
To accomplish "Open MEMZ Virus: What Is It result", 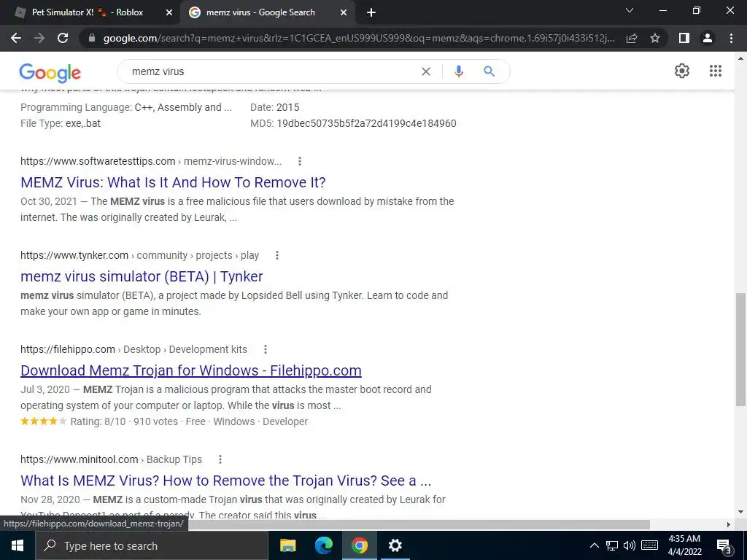I will [173, 182].
